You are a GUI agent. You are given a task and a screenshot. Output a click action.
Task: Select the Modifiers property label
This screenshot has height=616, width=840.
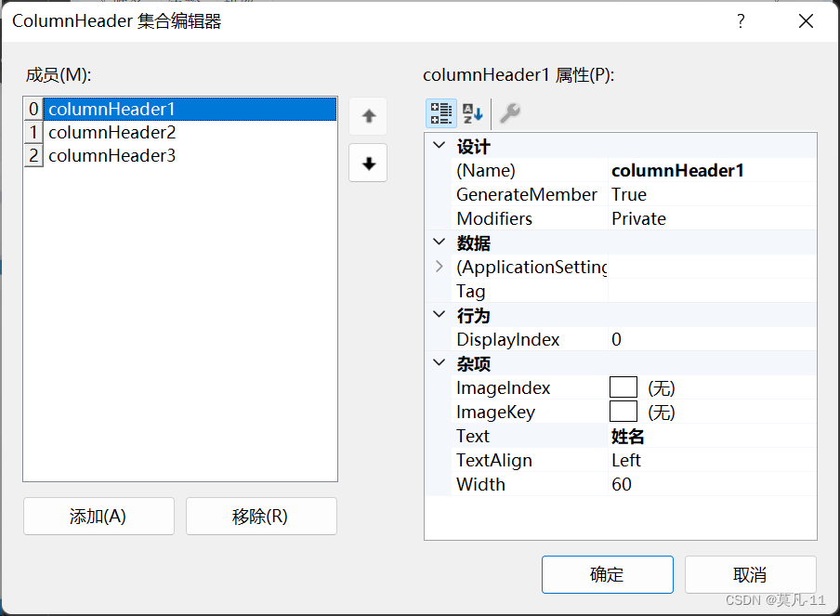coord(494,218)
